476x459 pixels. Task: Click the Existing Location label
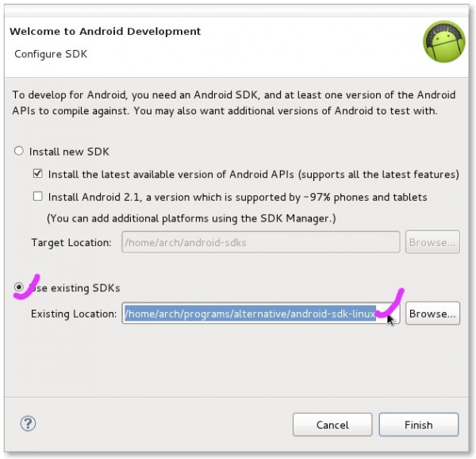click(74, 314)
